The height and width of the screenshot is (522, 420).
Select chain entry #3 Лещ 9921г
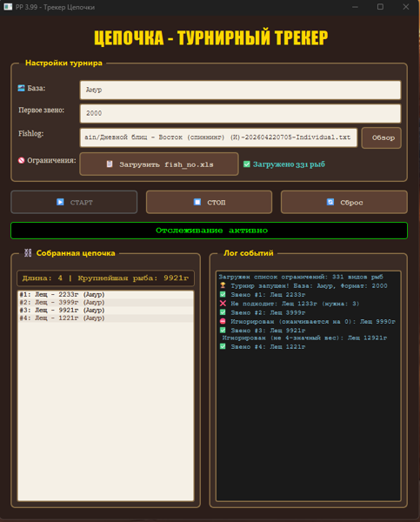click(x=105, y=310)
